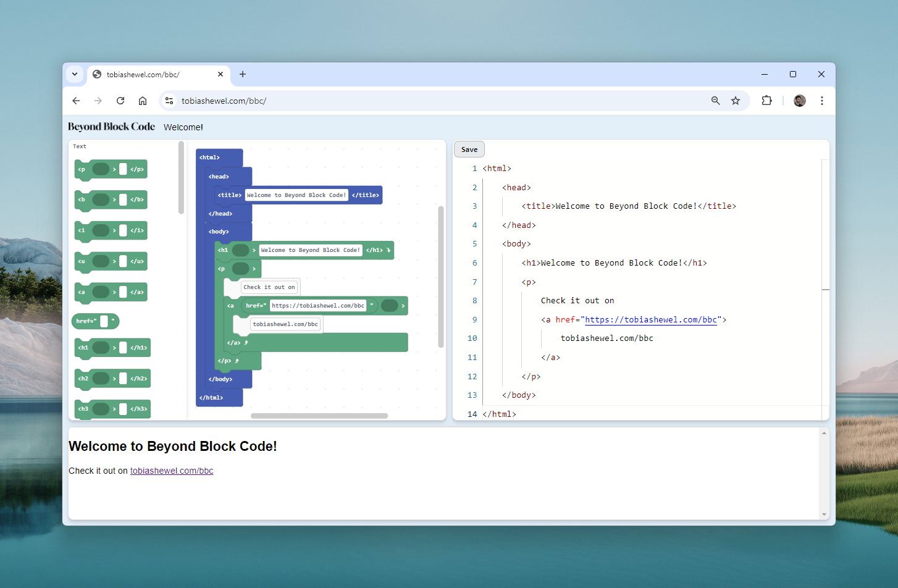Viewport: 898px width, 588px height.
Task: Open a new browser tab
Action: coord(243,74)
